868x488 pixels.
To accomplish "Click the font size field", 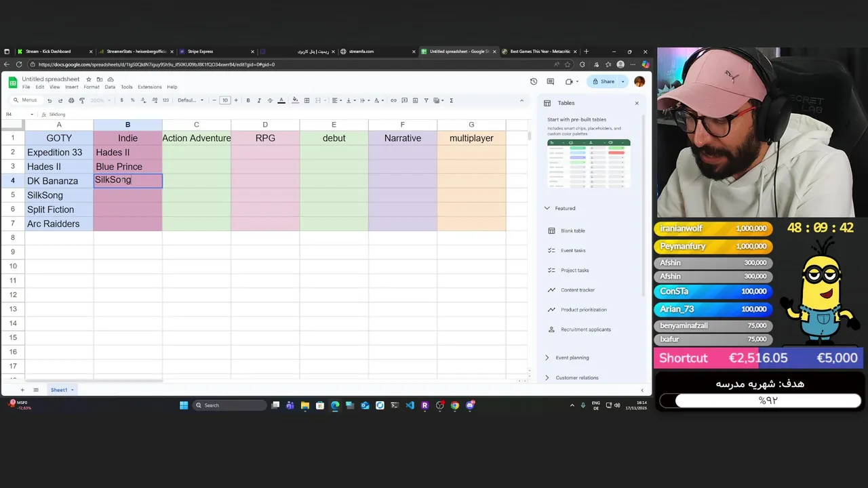I will (225, 100).
